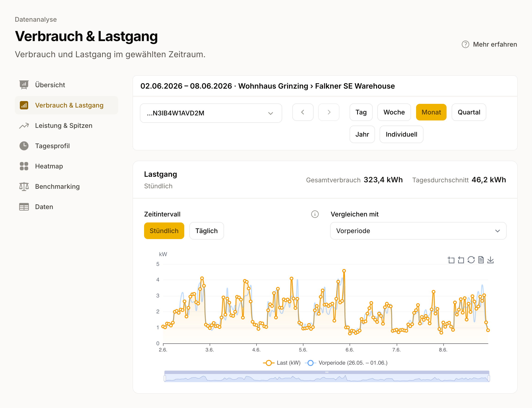Click the right handle of the chart zoom slider
This screenshot has height=408, width=532.
coord(489,378)
